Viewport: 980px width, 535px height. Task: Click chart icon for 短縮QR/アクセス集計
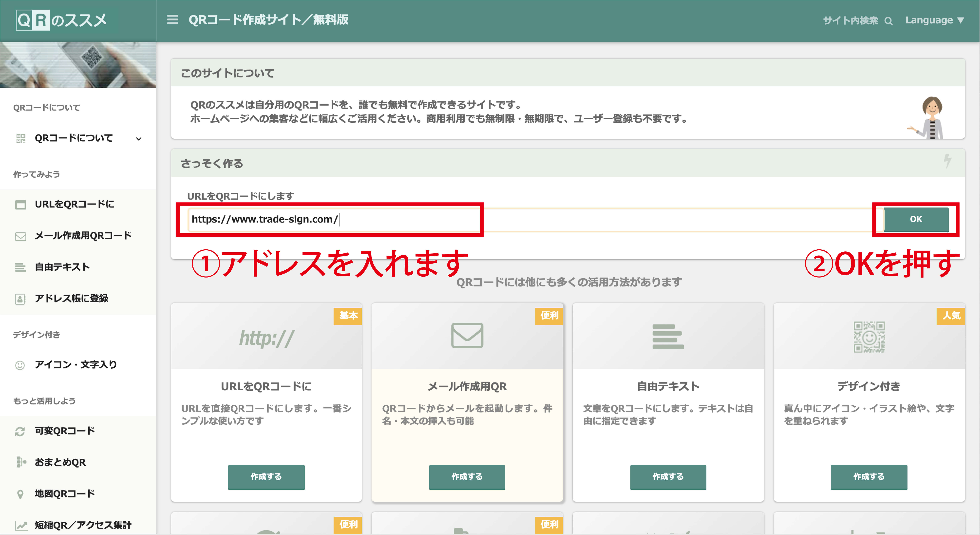[21, 526]
